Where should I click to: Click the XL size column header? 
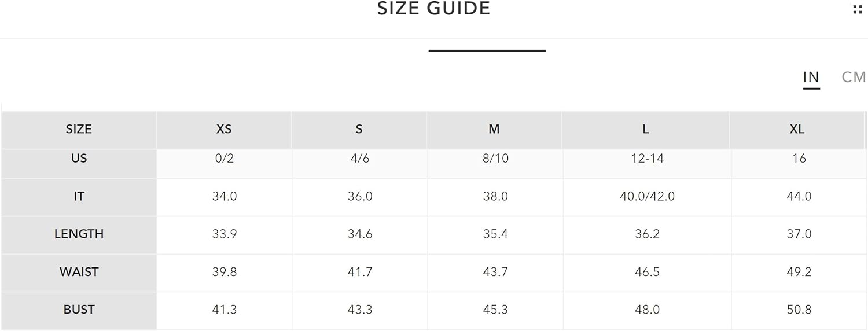point(797,130)
